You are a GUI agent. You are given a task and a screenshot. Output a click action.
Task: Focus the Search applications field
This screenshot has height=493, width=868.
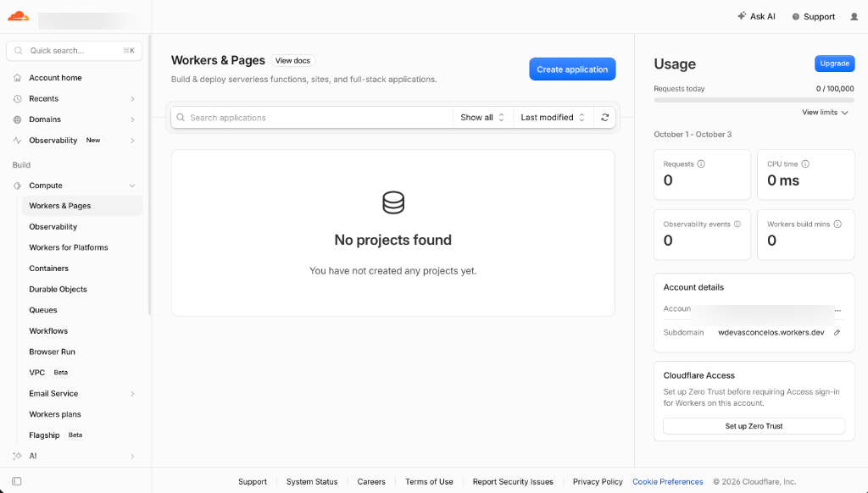click(312, 117)
